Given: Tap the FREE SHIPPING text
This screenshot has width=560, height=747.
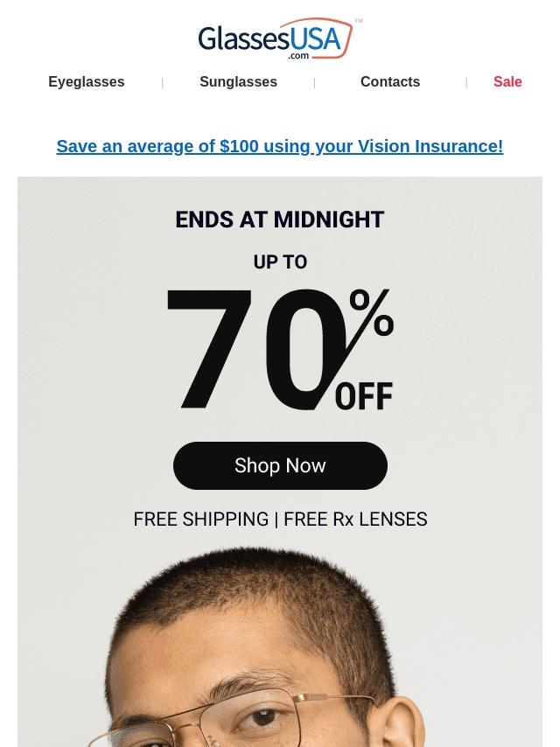Looking at the screenshot, I should point(201,520).
